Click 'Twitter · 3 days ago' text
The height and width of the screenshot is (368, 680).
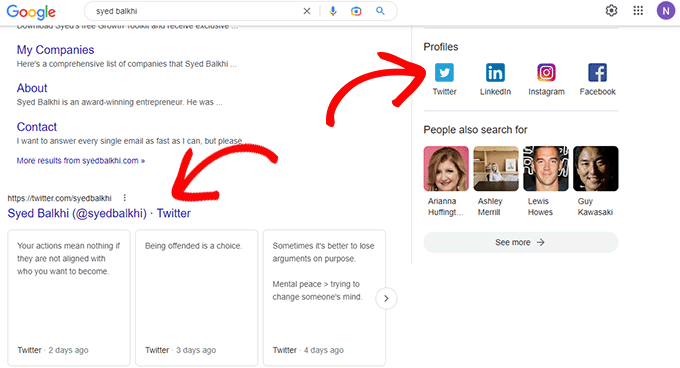[180, 350]
